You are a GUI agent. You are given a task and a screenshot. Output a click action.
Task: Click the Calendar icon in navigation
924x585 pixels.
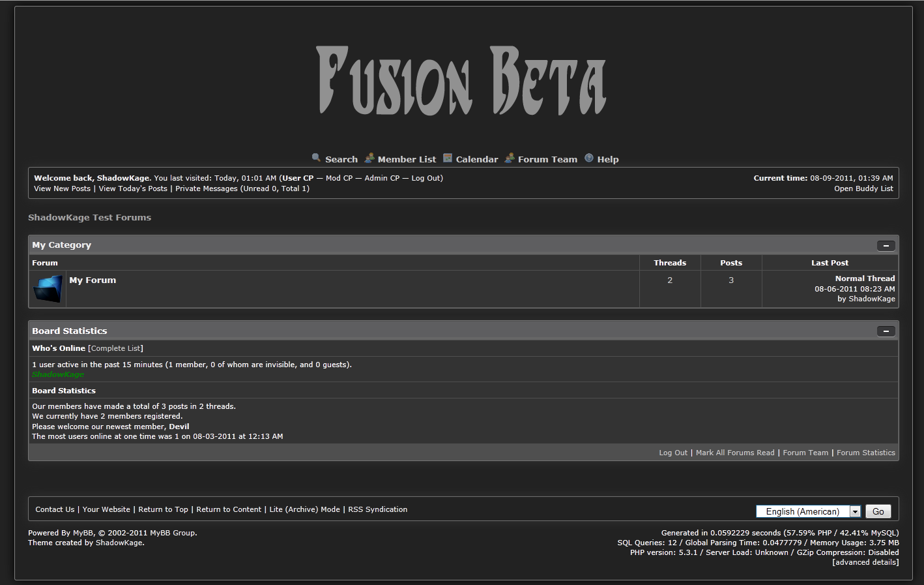pyautogui.click(x=448, y=158)
